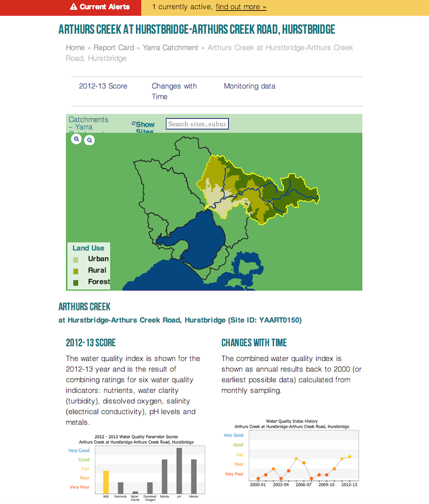The width and height of the screenshot is (429, 504).
Task: Switch to the Monitoring data tab
Action: [x=249, y=86]
